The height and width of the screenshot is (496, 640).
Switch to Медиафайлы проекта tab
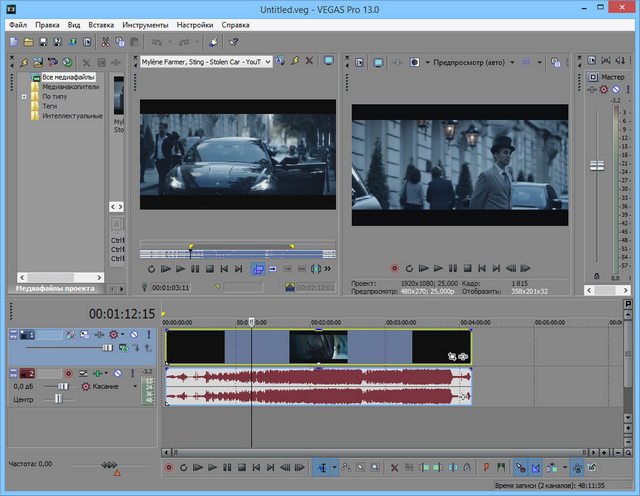(56, 288)
